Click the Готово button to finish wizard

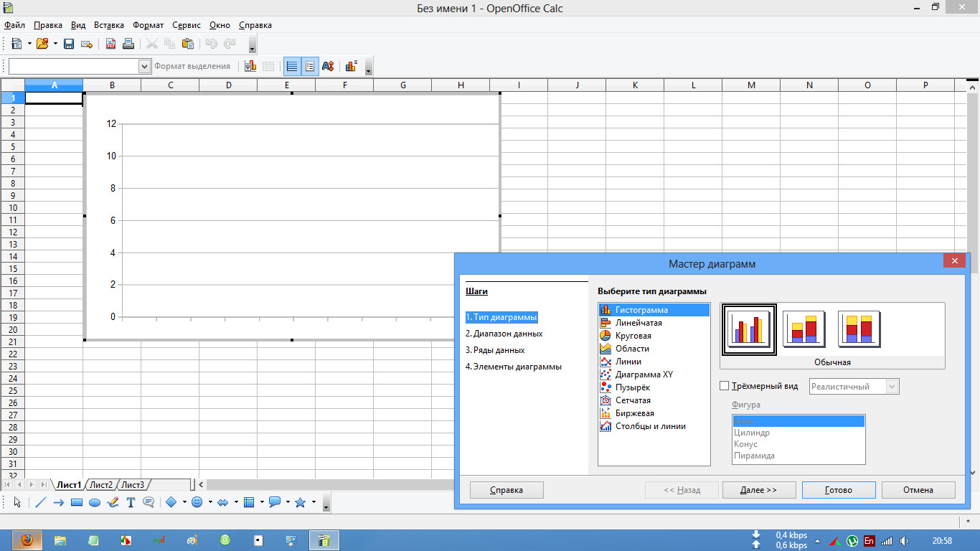839,490
